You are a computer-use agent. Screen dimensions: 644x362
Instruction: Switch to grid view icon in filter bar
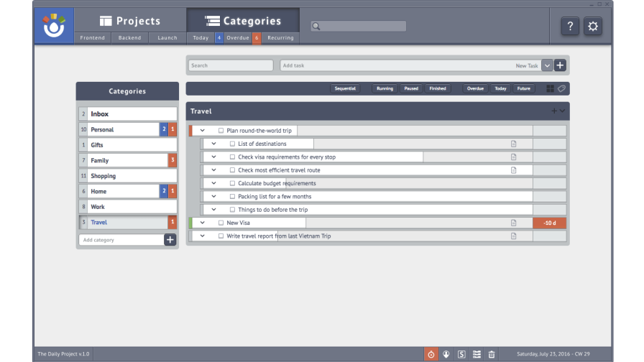click(x=550, y=88)
